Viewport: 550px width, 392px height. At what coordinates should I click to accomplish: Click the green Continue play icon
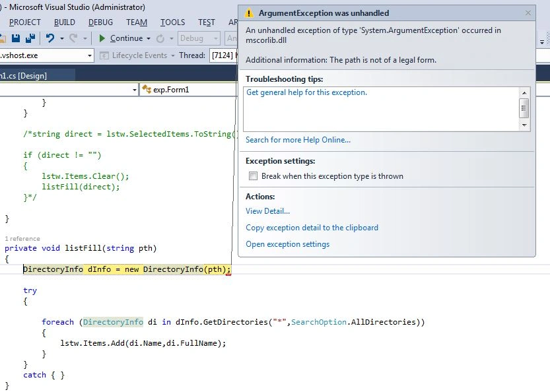(102, 38)
